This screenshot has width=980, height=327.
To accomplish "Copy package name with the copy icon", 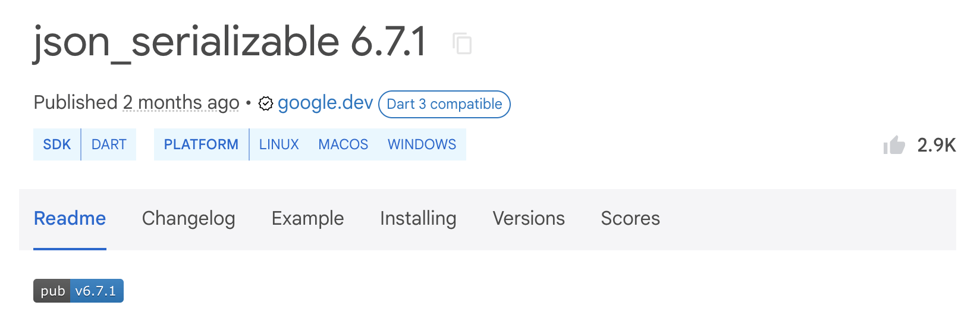I will 462,43.
